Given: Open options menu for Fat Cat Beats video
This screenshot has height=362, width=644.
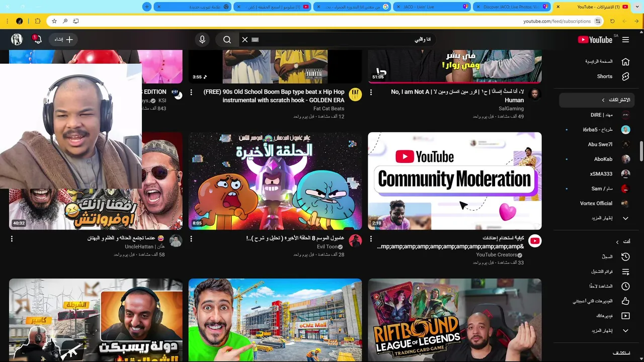Looking at the screenshot, I should (x=191, y=93).
